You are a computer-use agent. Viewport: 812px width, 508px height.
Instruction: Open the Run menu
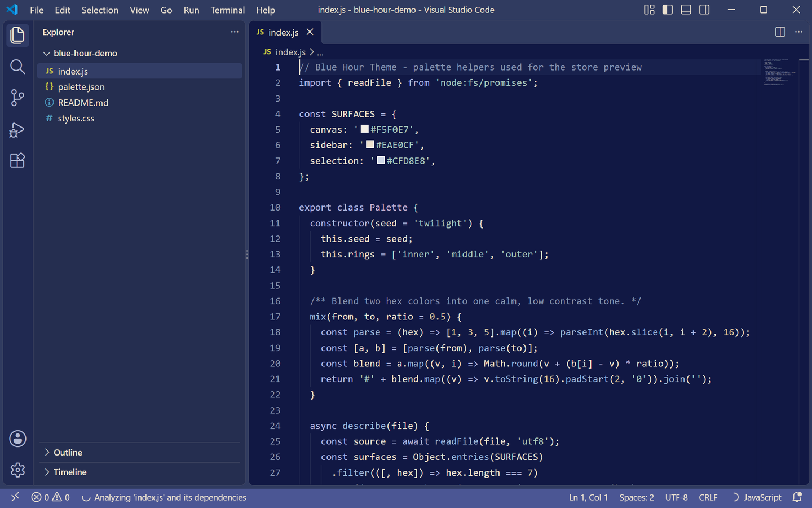point(191,10)
